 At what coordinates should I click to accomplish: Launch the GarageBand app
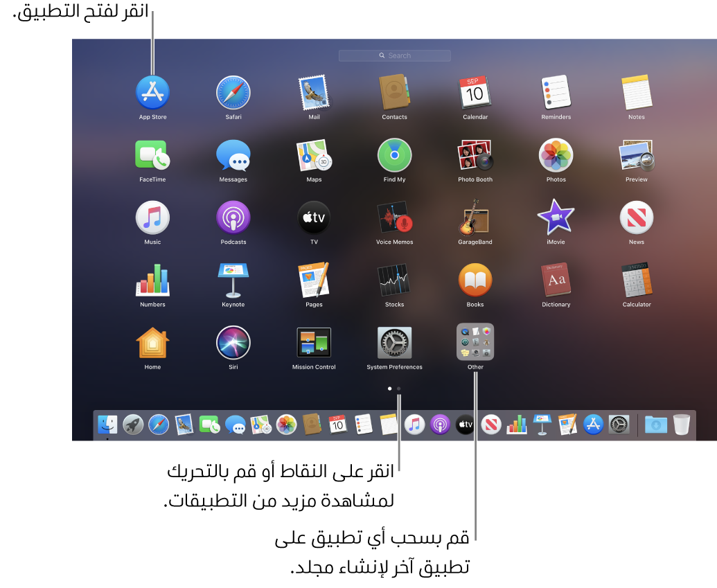(475, 217)
